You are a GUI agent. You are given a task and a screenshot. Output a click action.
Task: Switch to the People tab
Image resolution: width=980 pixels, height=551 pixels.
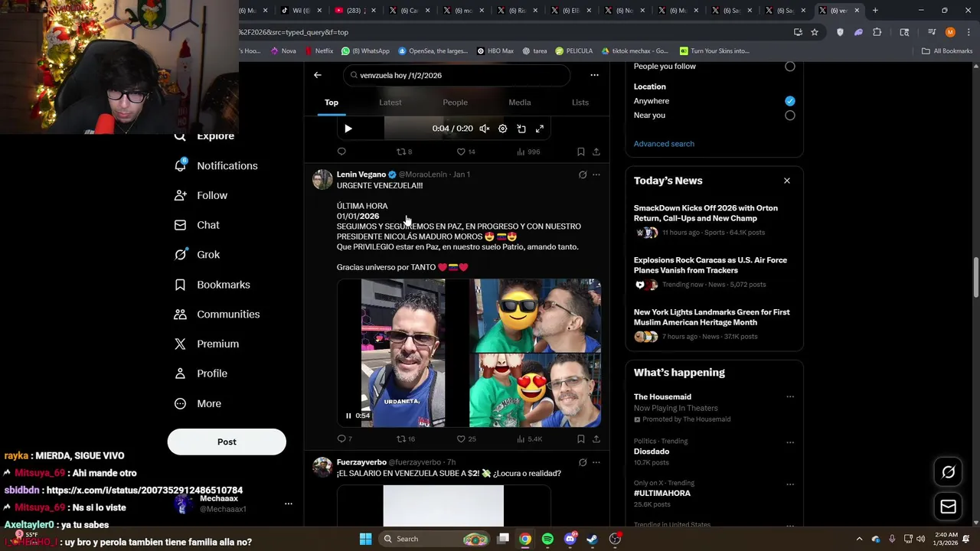point(455,103)
